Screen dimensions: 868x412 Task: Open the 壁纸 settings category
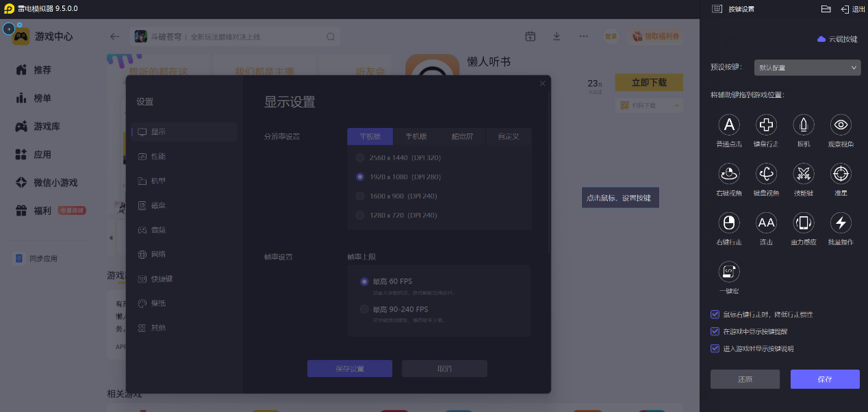(185, 303)
